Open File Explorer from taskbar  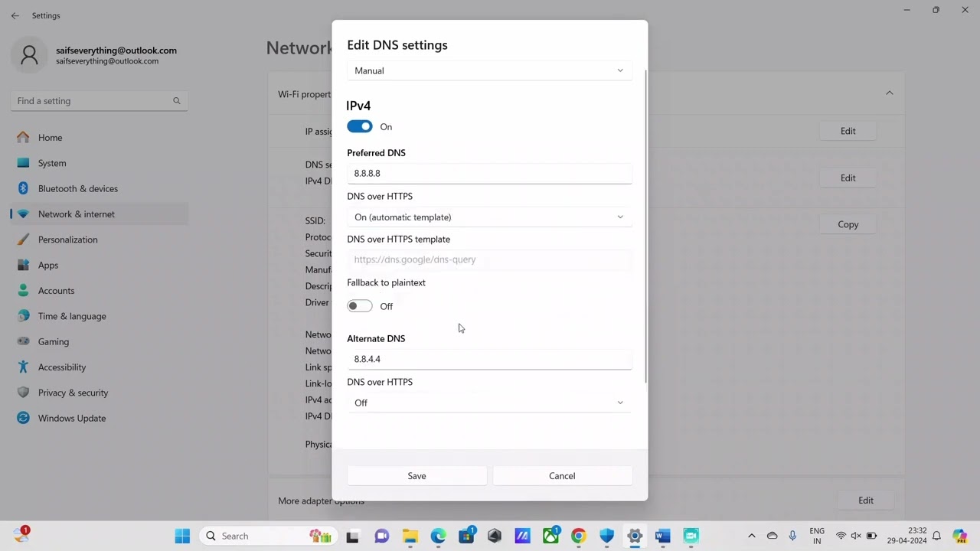click(410, 536)
